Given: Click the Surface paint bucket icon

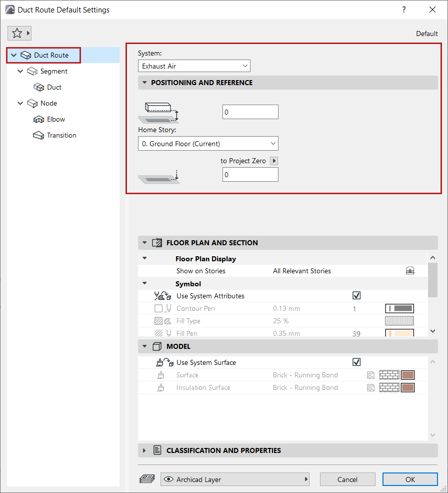Looking at the screenshot, I should click(x=160, y=375).
